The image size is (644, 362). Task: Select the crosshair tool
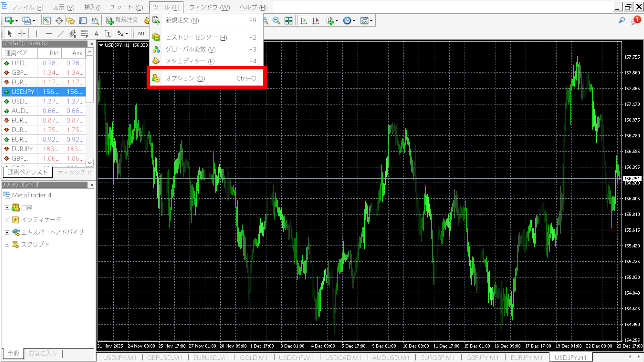point(22,34)
